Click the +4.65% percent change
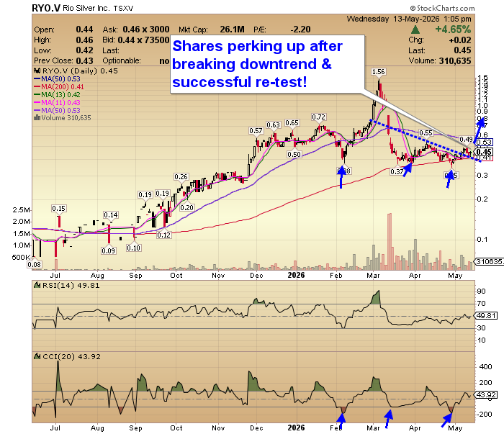Viewport: 504px width, 434px height. click(453, 30)
